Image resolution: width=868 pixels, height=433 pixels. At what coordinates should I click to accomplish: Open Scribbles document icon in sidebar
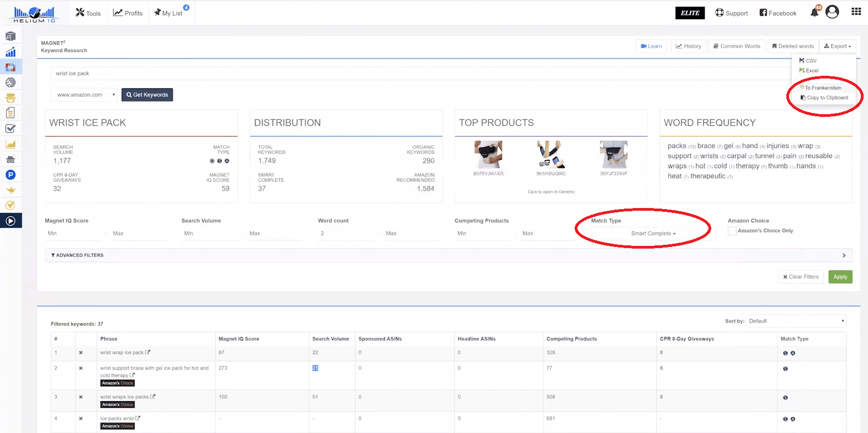10,113
